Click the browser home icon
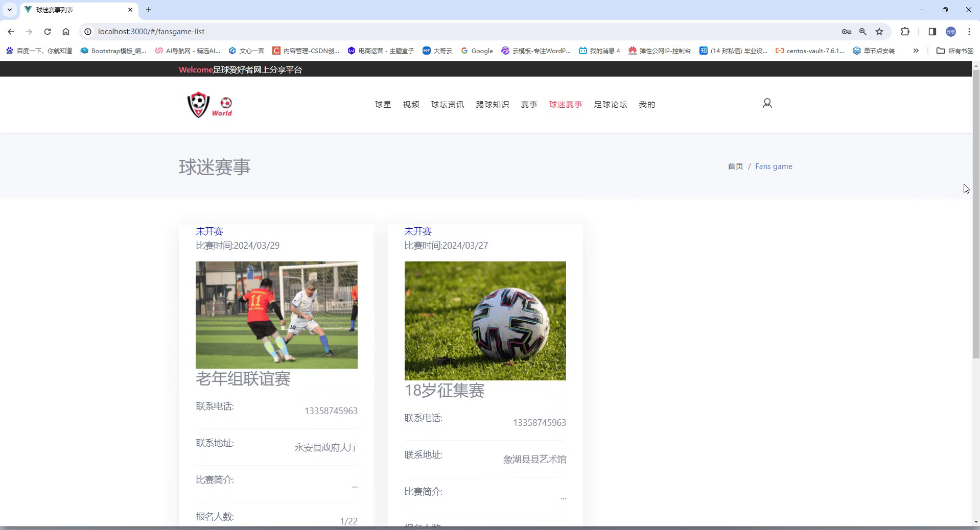This screenshot has width=980, height=530. pos(66,32)
